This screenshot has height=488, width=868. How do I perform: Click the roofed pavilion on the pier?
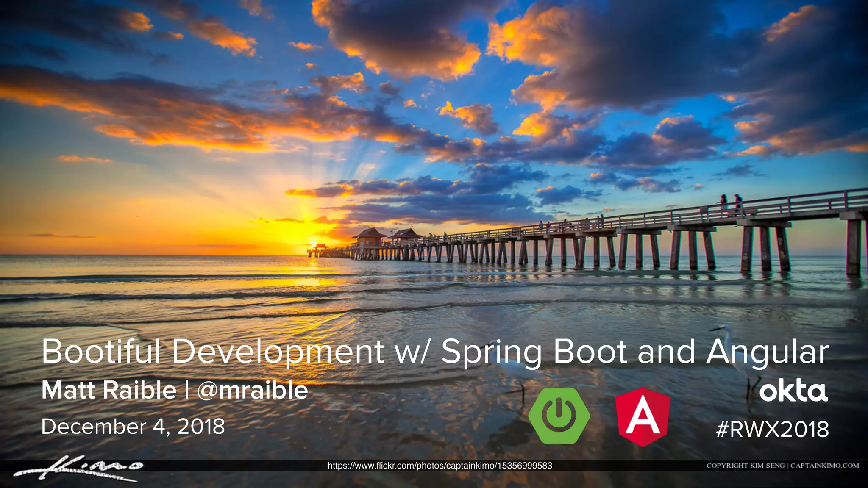pyautogui.click(x=370, y=237)
